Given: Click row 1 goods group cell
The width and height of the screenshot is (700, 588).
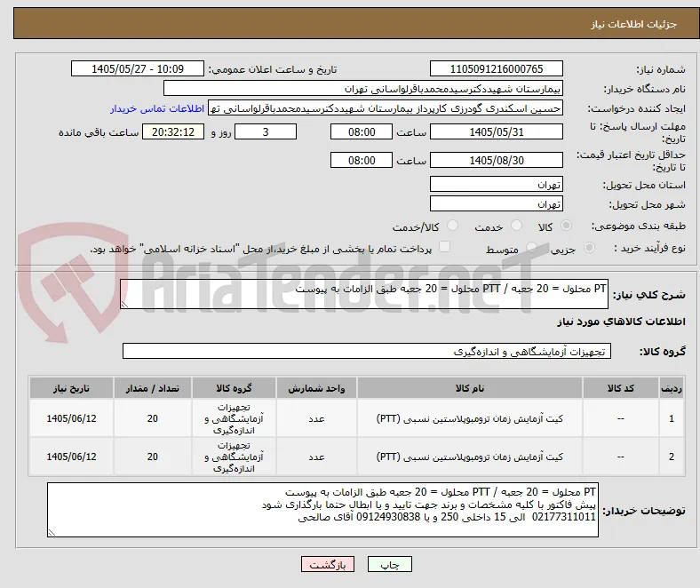Looking at the screenshot, I should pyautogui.click(x=234, y=418).
